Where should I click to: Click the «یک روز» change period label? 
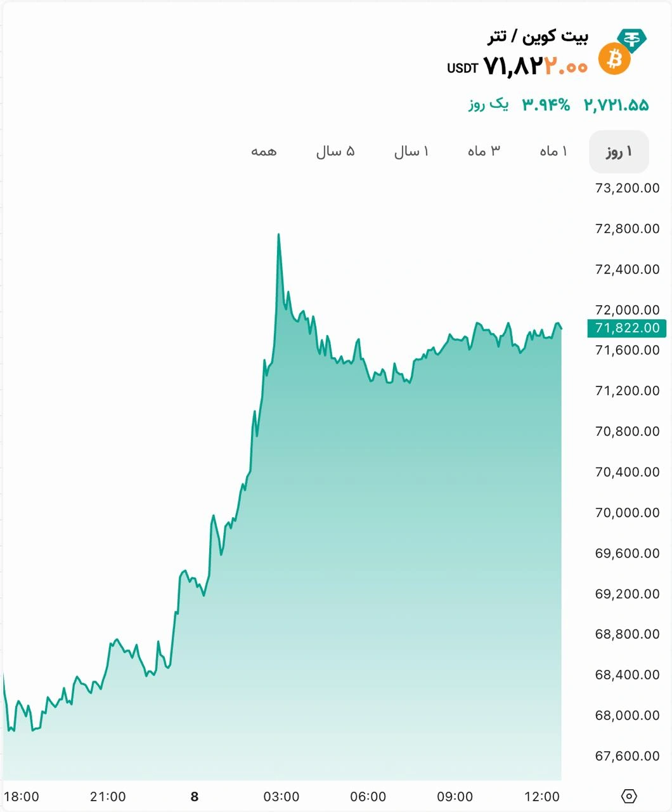point(488,105)
